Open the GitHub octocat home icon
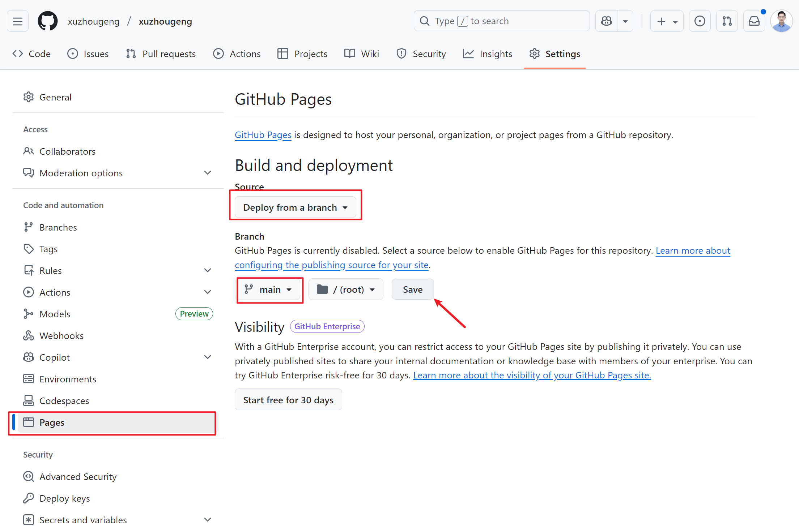This screenshot has height=532, width=799. tap(47, 21)
